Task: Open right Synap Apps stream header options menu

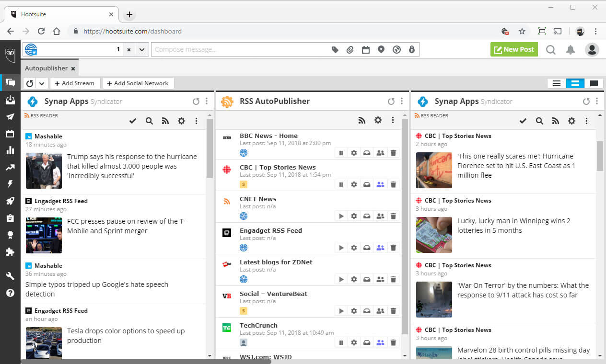Action: [597, 102]
